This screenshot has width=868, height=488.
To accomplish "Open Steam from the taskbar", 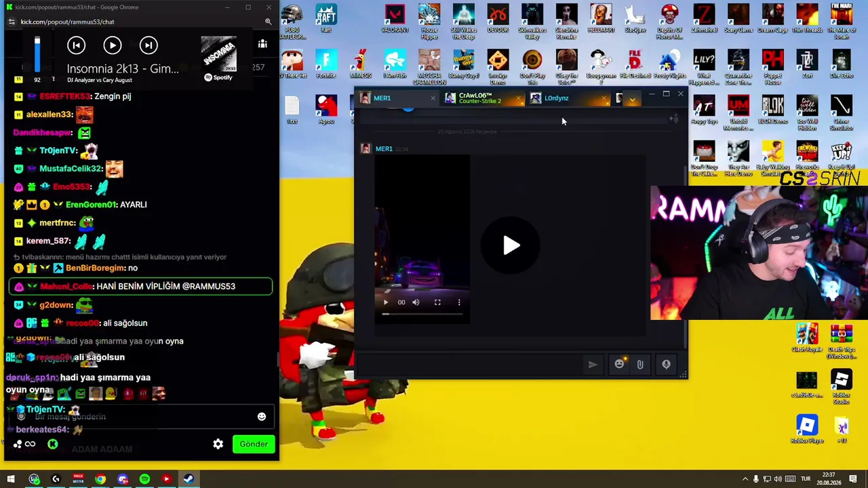I will pyautogui.click(x=189, y=479).
